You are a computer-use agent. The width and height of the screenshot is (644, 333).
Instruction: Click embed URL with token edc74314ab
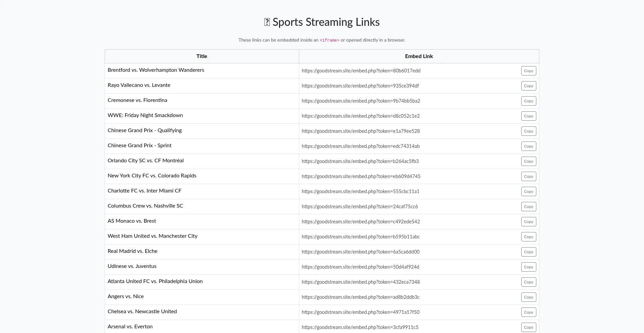click(x=361, y=146)
